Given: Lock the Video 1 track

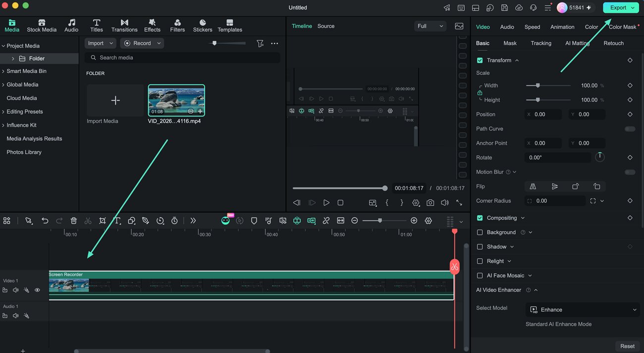Looking at the screenshot, I should [5, 290].
